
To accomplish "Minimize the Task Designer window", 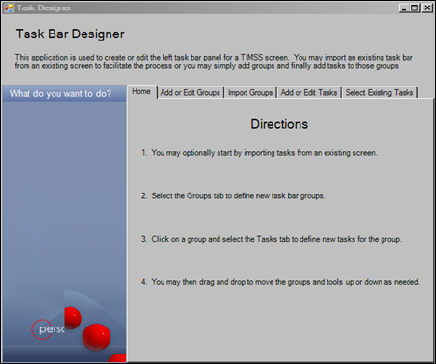I will tap(404, 7).
